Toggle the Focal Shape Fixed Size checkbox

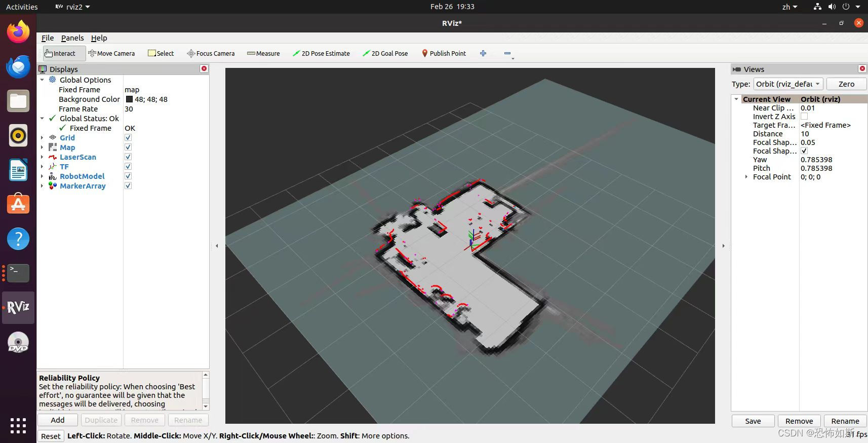coord(804,151)
